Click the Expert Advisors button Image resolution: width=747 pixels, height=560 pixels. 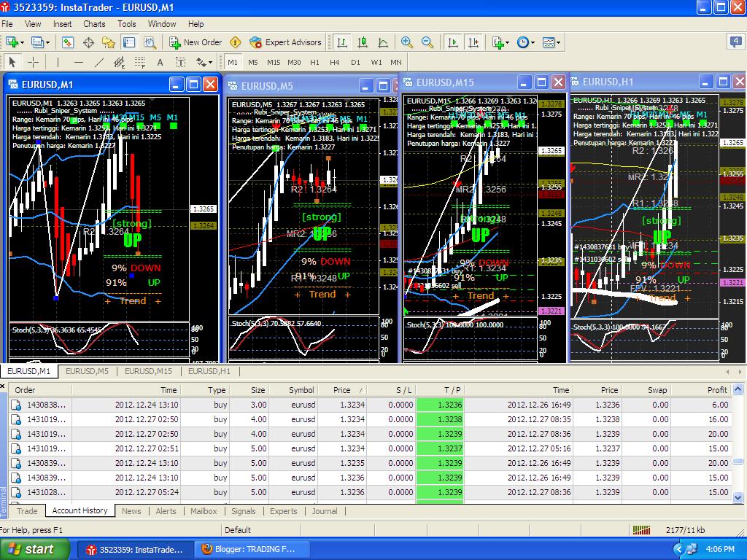point(285,42)
